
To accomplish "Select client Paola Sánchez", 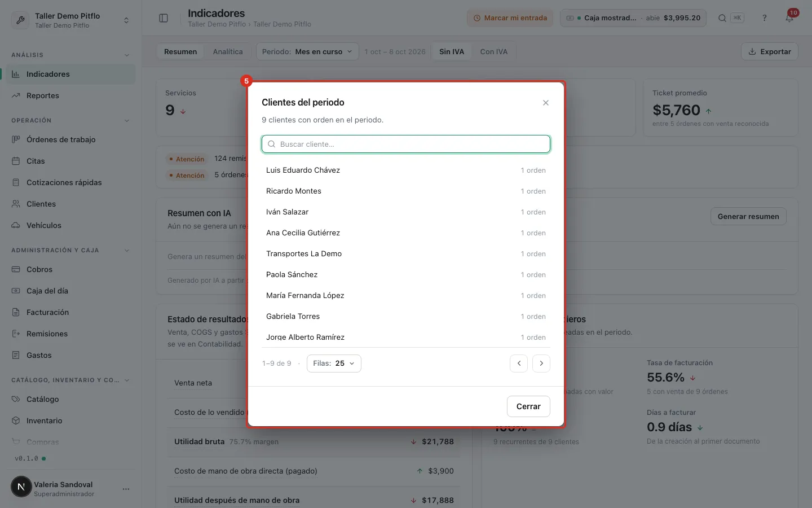I will point(406,275).
